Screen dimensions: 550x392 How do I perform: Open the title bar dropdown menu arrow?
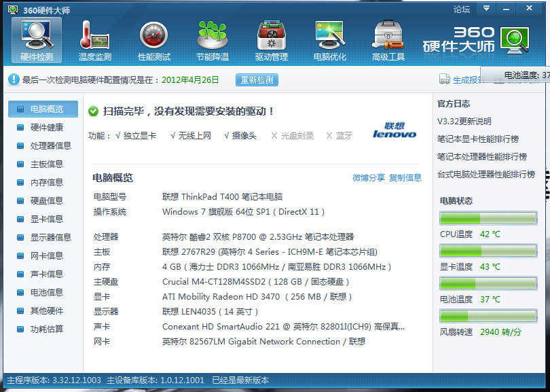[x=486, y=8]
